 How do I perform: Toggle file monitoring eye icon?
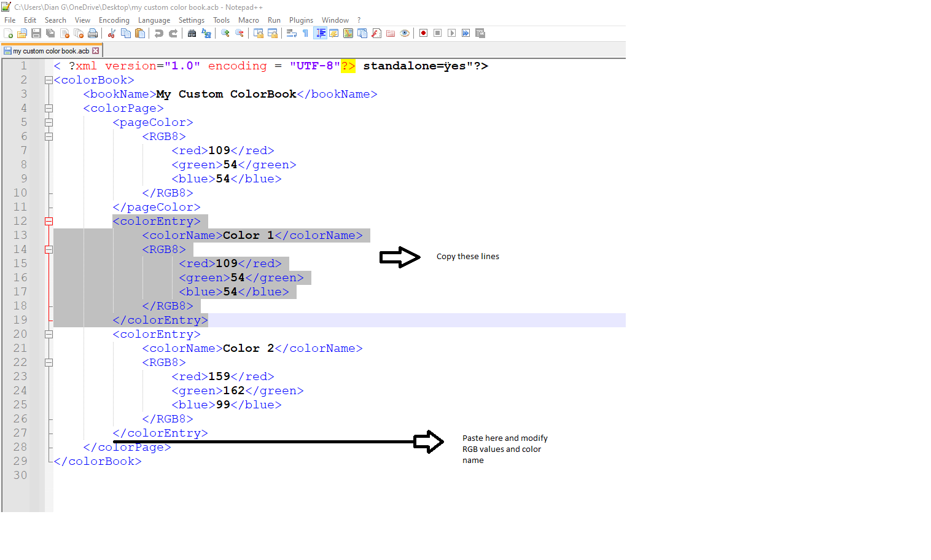(x=405, y=33)
